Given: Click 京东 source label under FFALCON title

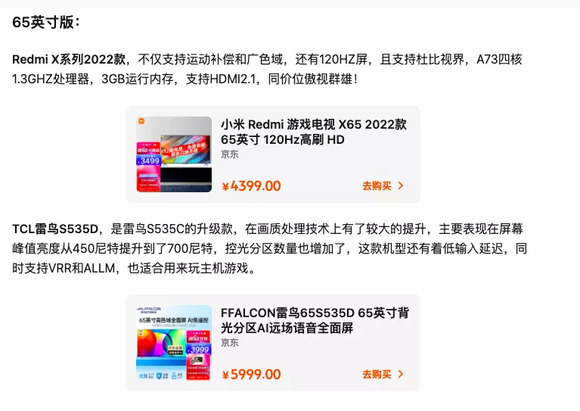Looking at the screenshot, I should [230, 343].
